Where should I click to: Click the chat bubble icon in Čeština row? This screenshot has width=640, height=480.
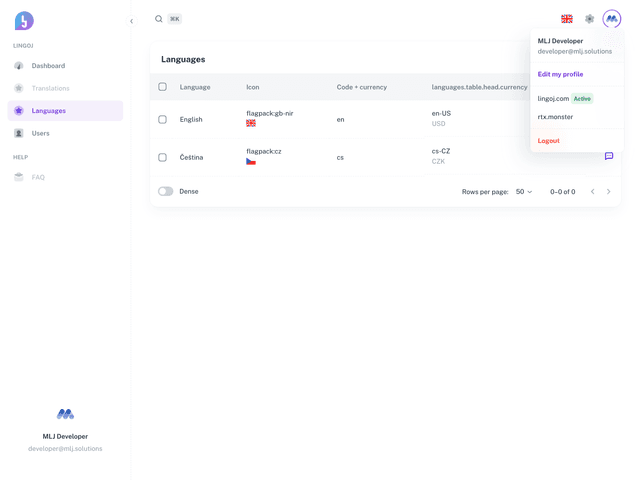608,156
